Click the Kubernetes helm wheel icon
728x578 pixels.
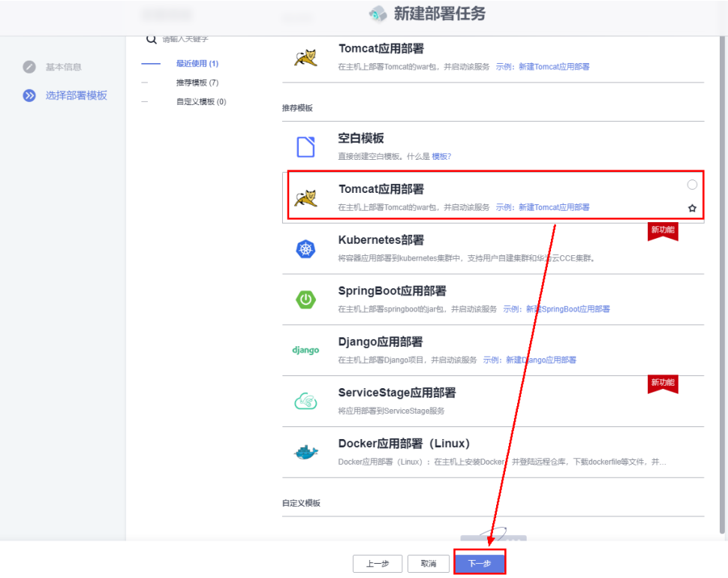pos(305,249)
